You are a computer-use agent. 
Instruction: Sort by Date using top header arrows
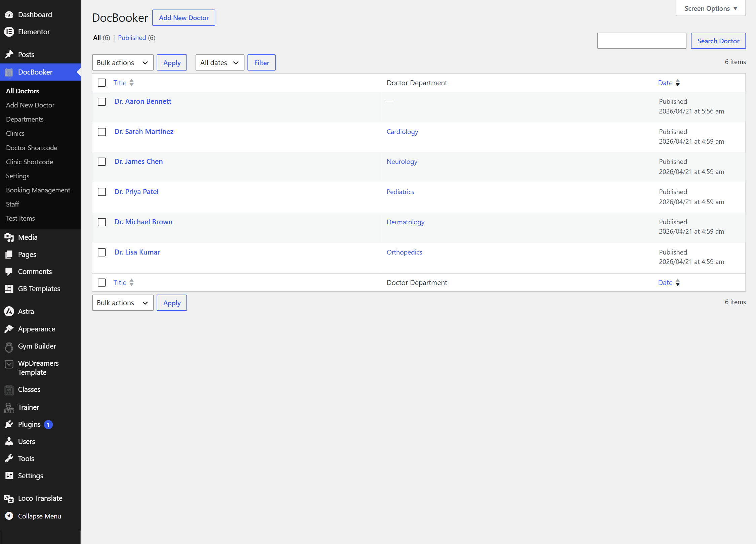point(678,83)
